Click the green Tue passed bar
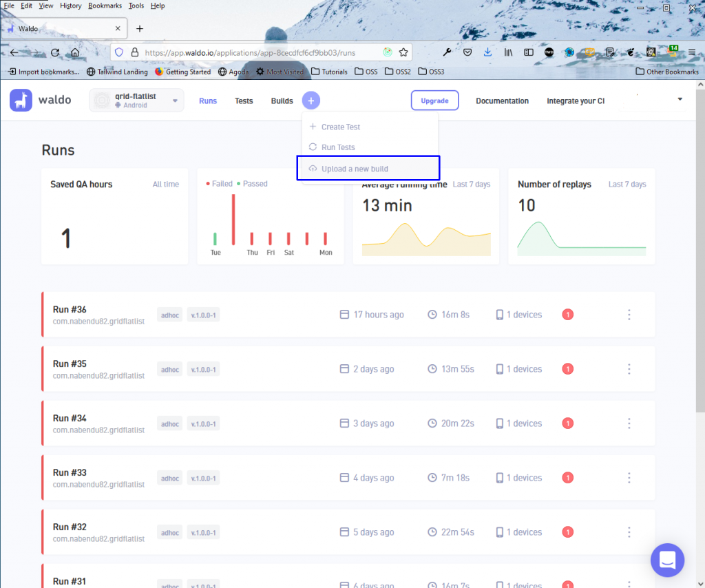The width and height of the screenshot is (705, 588). [215, 239]
